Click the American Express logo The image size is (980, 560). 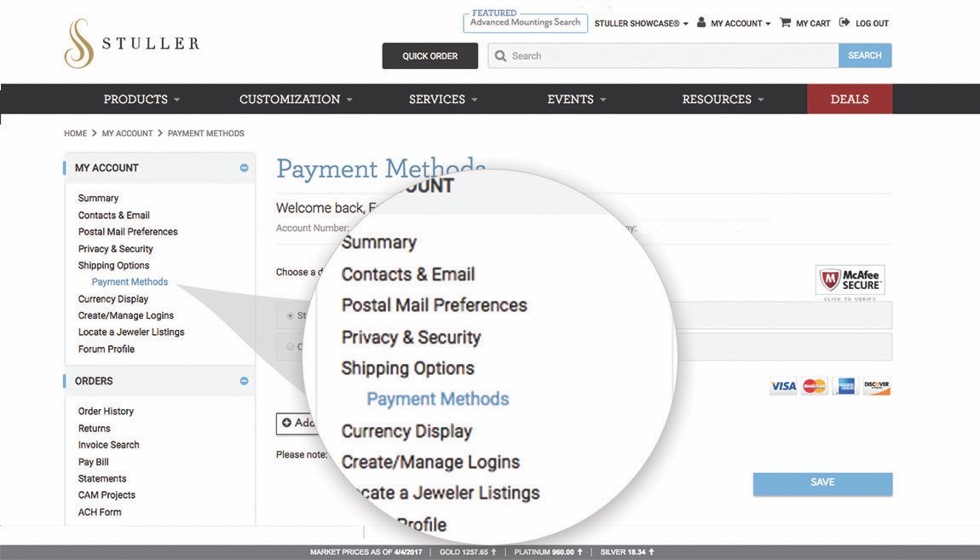pyautogui.click(x=845, y=386)
